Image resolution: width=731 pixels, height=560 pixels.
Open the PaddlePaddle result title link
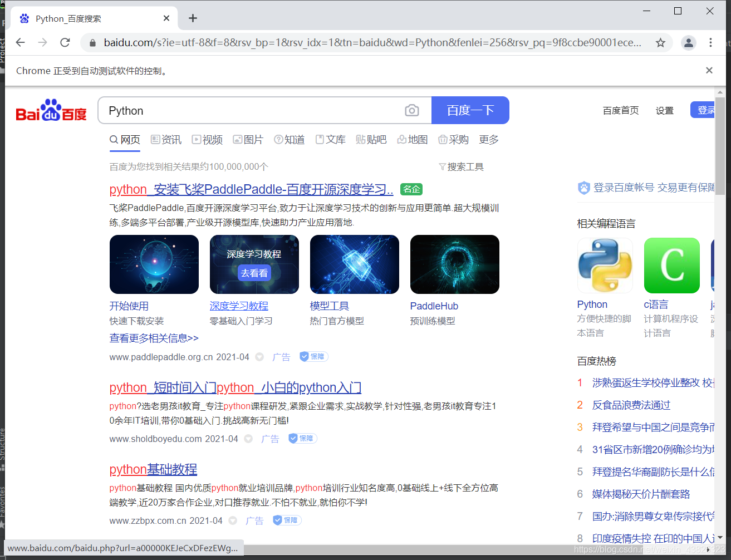251,189
